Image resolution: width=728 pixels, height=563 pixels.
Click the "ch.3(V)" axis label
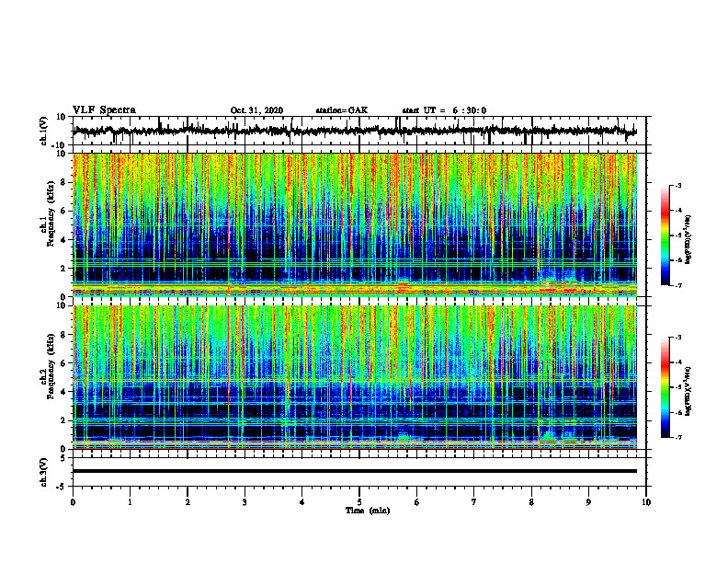pos(44,472)
